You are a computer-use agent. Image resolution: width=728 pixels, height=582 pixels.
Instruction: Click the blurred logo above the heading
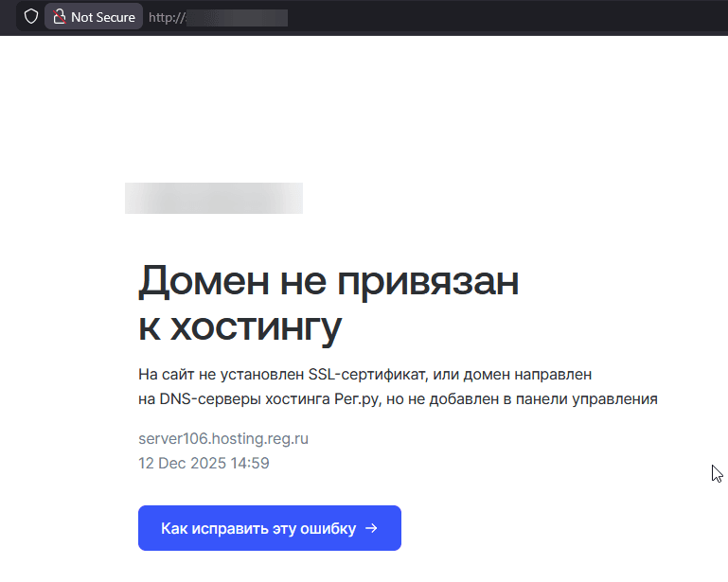coord(214,198)
